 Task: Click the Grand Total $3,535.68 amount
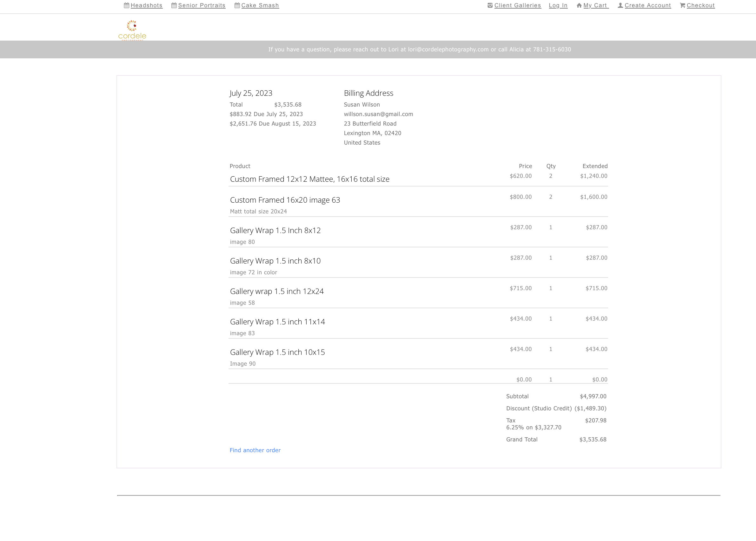[x=593, y=440]
